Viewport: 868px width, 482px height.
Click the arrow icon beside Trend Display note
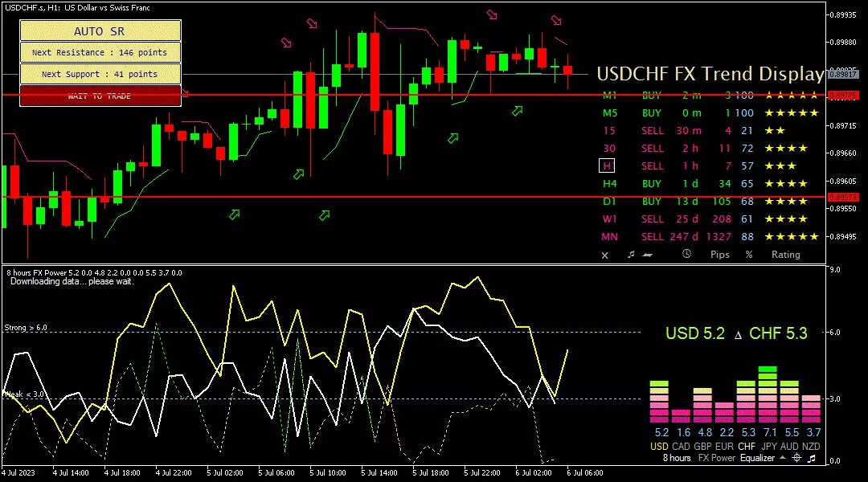click(648, 255)
